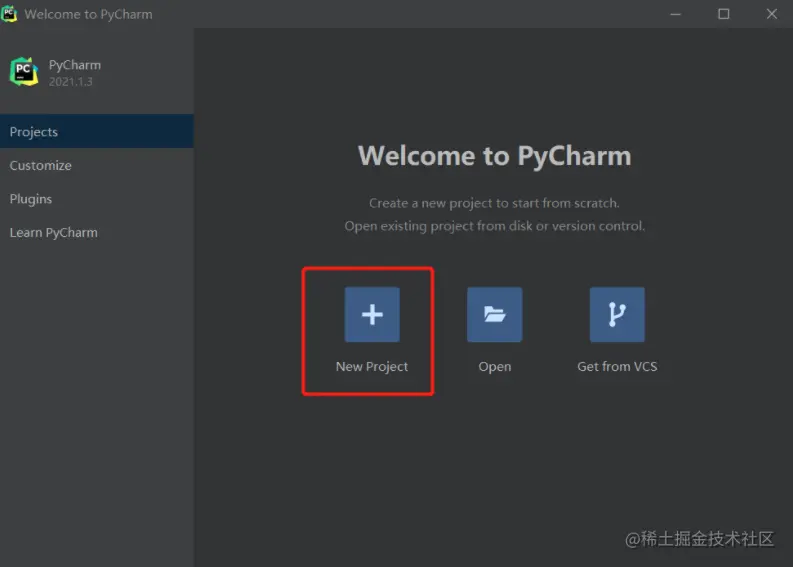793x567 pixels.
Task: Open the Learn PyCharm section
Action: tap(97, 233)
